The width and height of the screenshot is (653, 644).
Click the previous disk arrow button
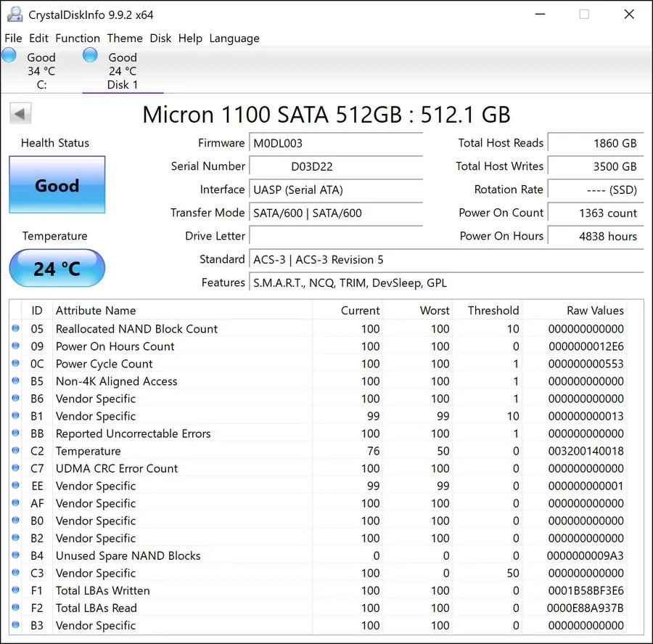click(20, 113)
